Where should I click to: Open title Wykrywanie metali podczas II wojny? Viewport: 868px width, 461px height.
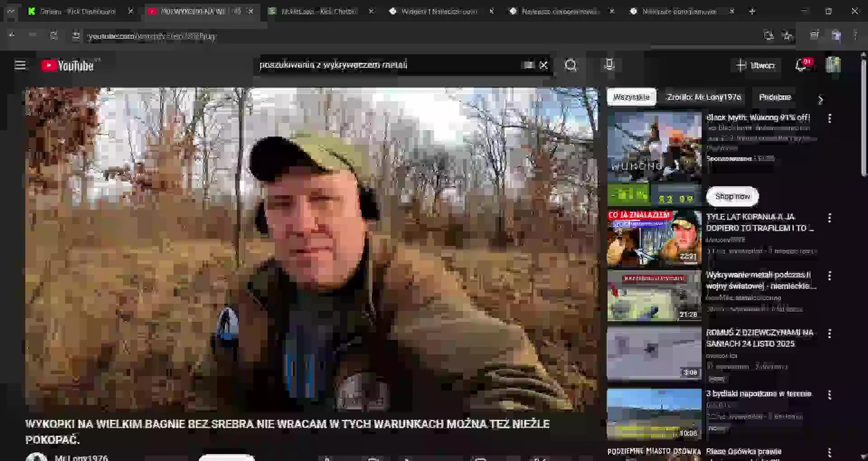[x=761, y=280]
